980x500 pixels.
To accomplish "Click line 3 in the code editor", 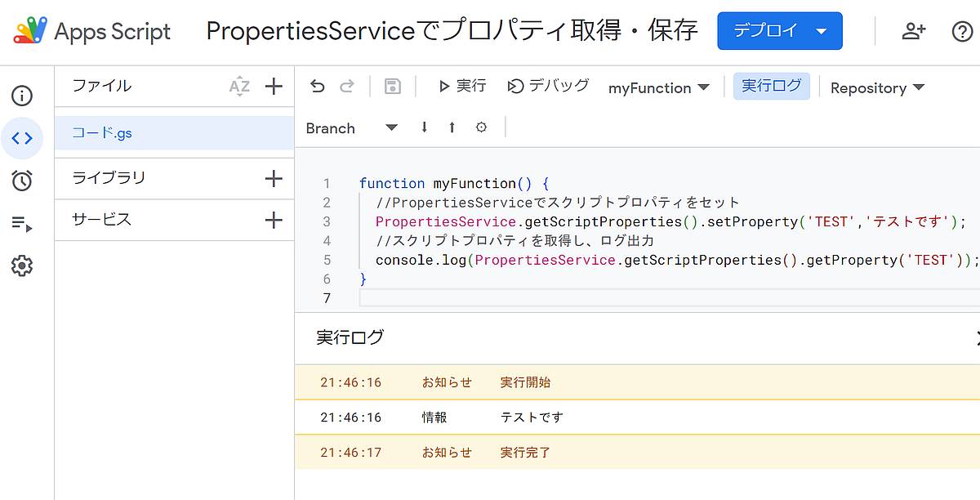I will (572, 221).
